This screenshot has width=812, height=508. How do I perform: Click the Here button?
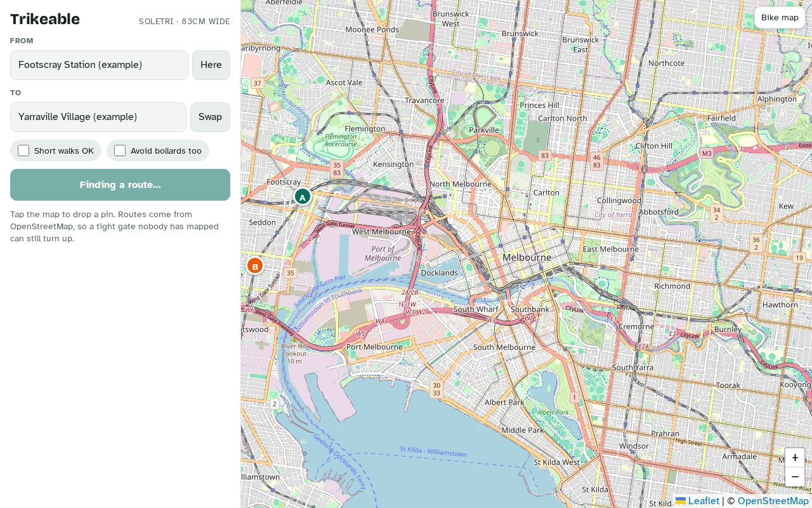point(211,65)
